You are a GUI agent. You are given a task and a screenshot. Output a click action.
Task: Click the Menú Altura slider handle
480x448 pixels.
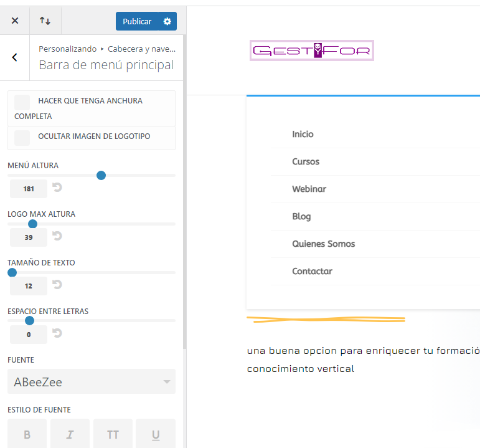click(101, 176)
